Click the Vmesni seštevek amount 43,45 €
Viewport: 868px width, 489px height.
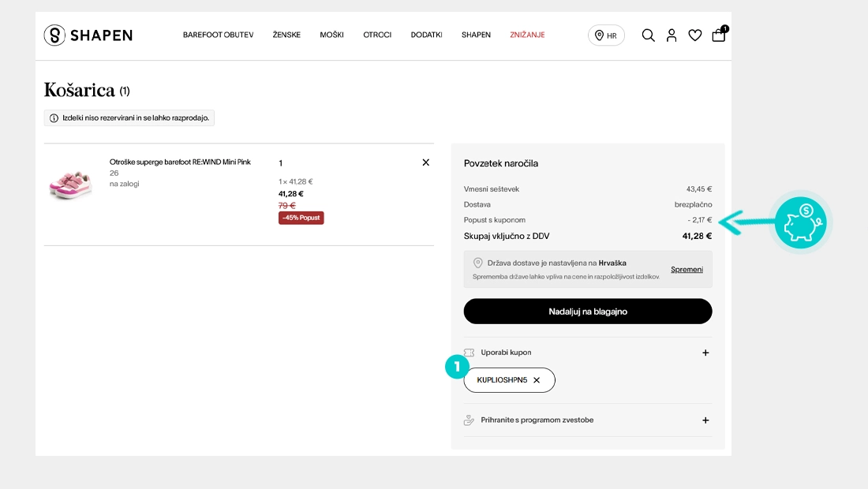(x=699, y=189)
